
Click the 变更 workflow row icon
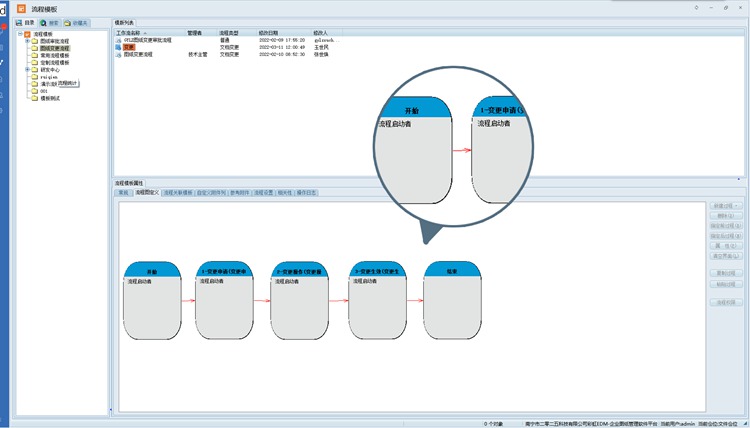(119, 47)
